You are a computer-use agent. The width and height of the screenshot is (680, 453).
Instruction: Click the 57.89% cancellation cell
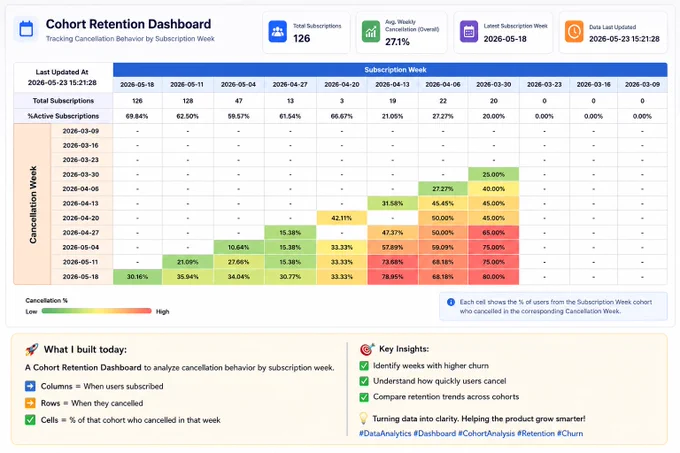point(392,247)
